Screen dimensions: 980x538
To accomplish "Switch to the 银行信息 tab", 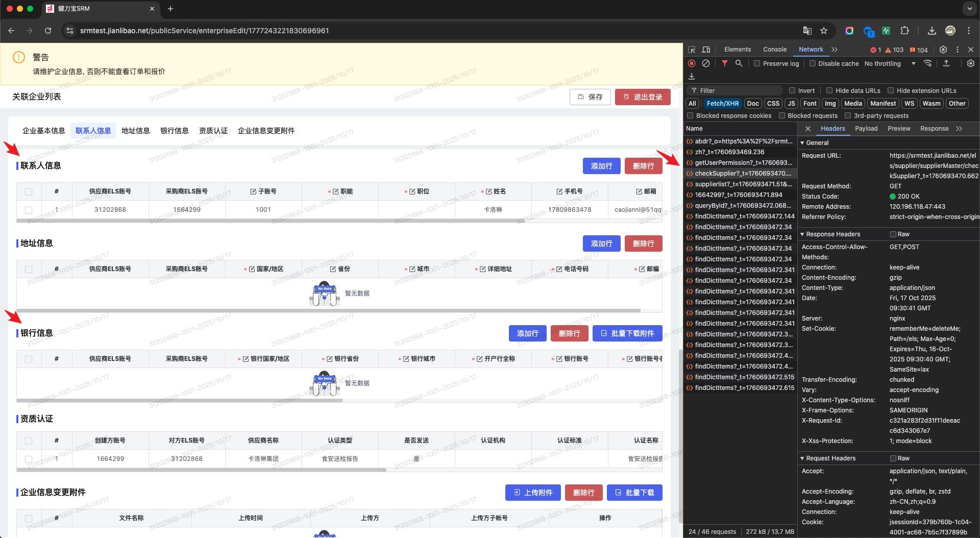I will pyautogui.click(x=174, y=131).
